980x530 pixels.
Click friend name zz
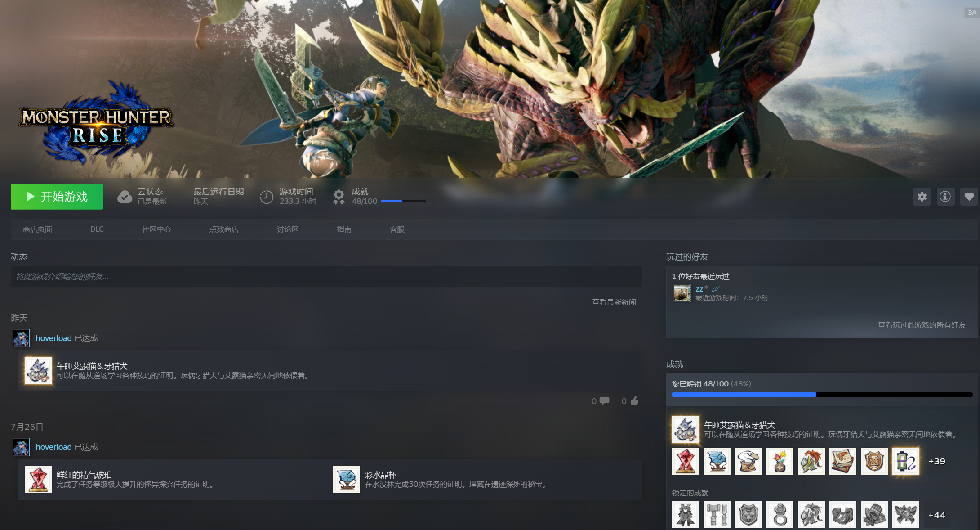pyautogui.click(x=699, y=289)
